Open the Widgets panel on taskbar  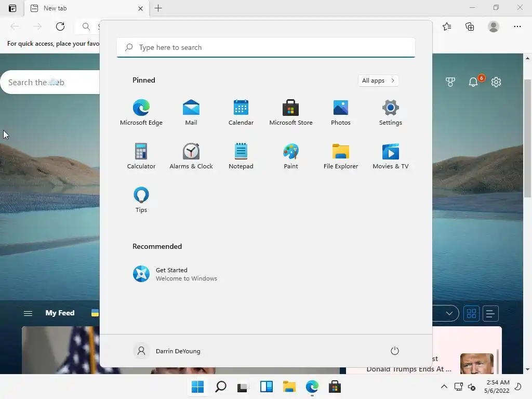click(x=267, y=387)
